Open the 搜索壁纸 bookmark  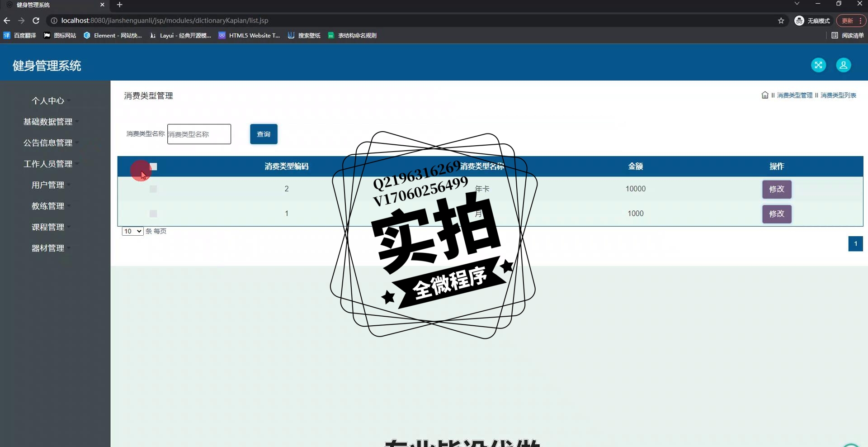[x=304, y=35]
